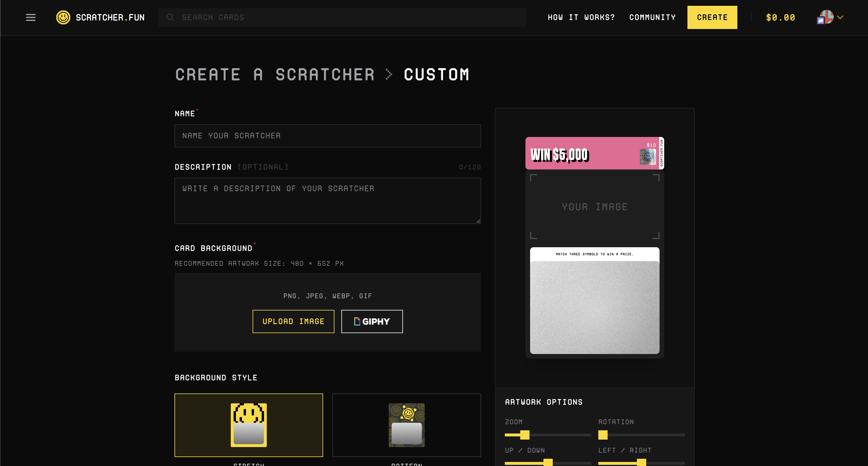Click the breadcrumb chevron before Custom

389,74
